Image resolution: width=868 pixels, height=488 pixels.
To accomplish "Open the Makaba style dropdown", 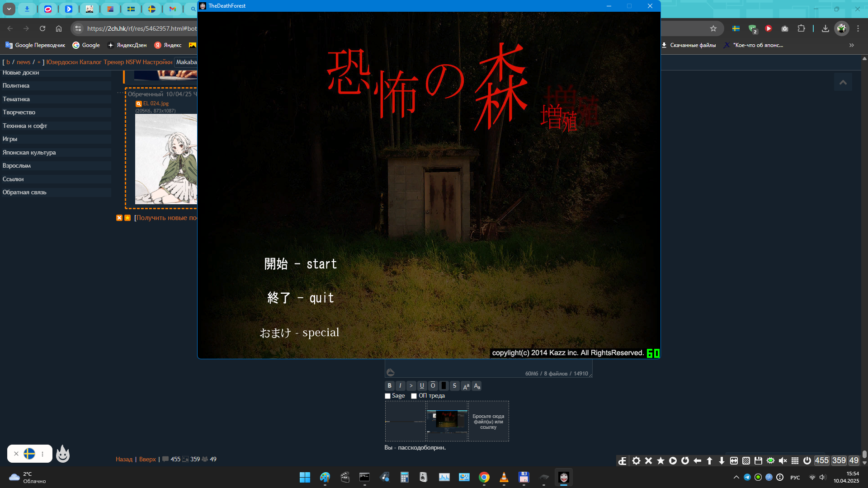I will click(x=186, y=62).
